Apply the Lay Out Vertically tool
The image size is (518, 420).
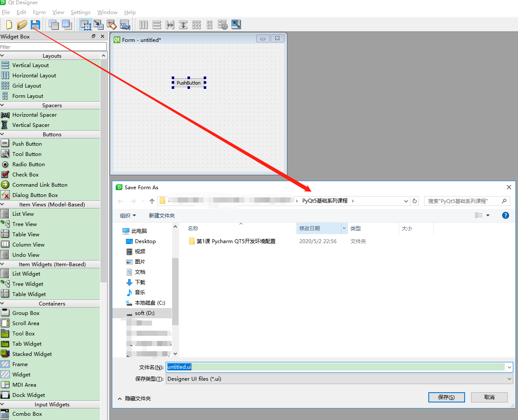[157, 25]
